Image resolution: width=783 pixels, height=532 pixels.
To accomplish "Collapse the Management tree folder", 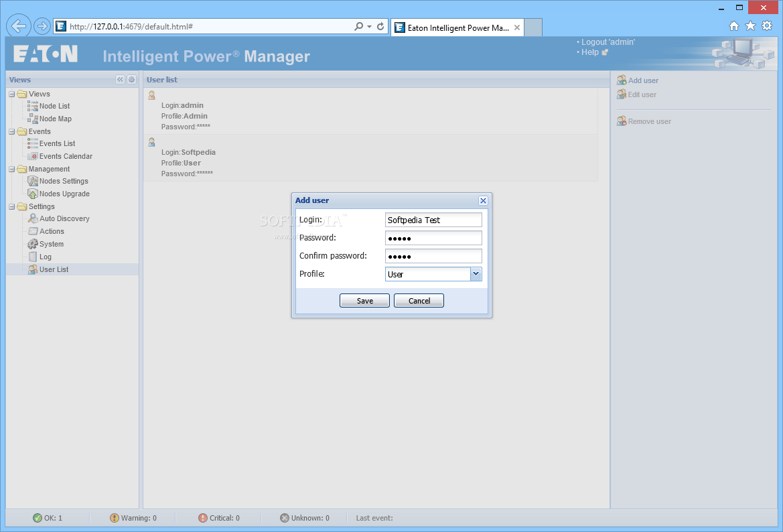I will click(11, 169).
